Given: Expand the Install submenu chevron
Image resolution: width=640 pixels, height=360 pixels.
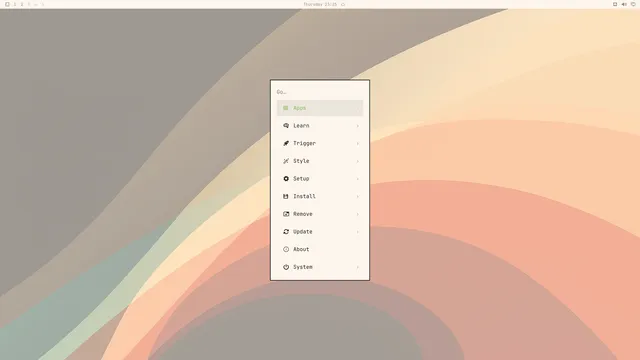Looking at the screenshot, I should (358, 196).
